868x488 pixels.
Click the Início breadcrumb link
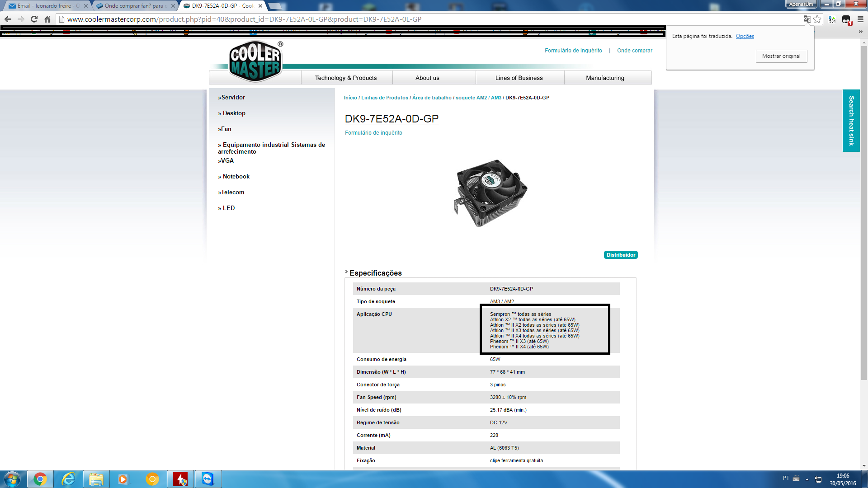pos(350,98)
